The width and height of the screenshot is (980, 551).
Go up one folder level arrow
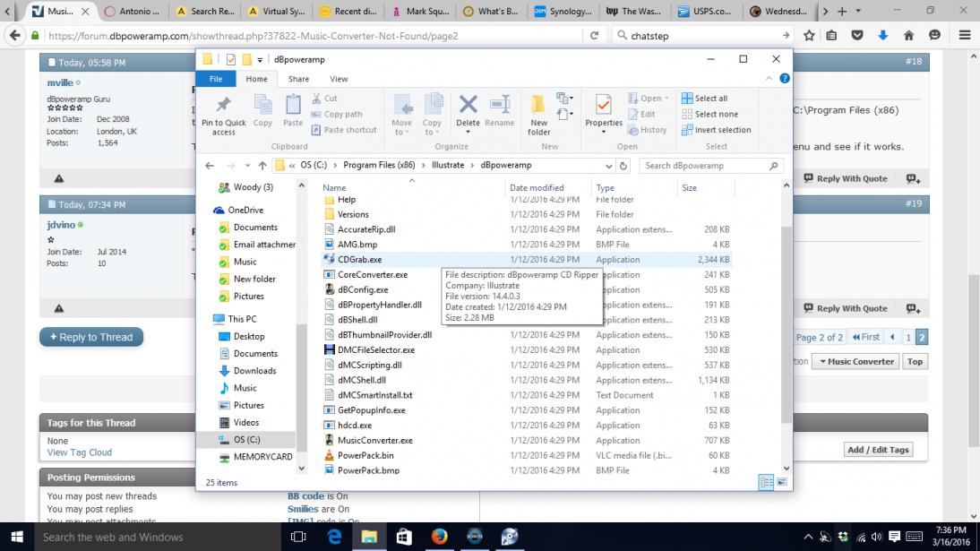(x=262, y=166)
